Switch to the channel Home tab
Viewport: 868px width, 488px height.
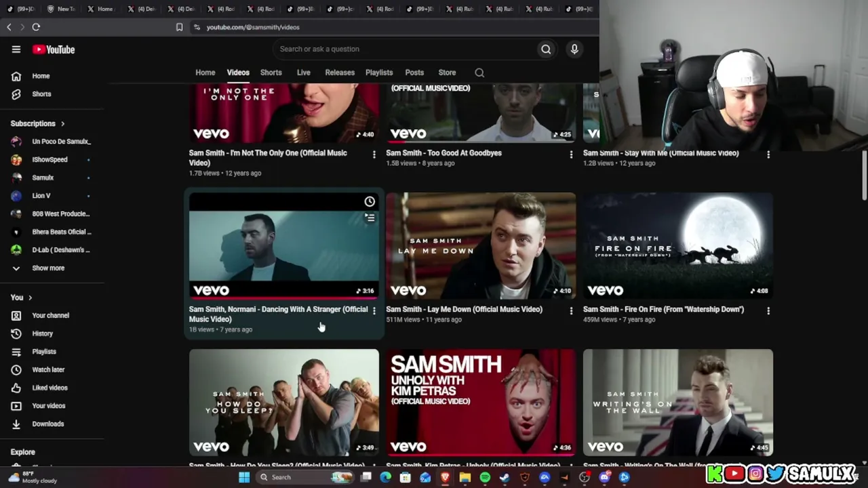point(205,73)
